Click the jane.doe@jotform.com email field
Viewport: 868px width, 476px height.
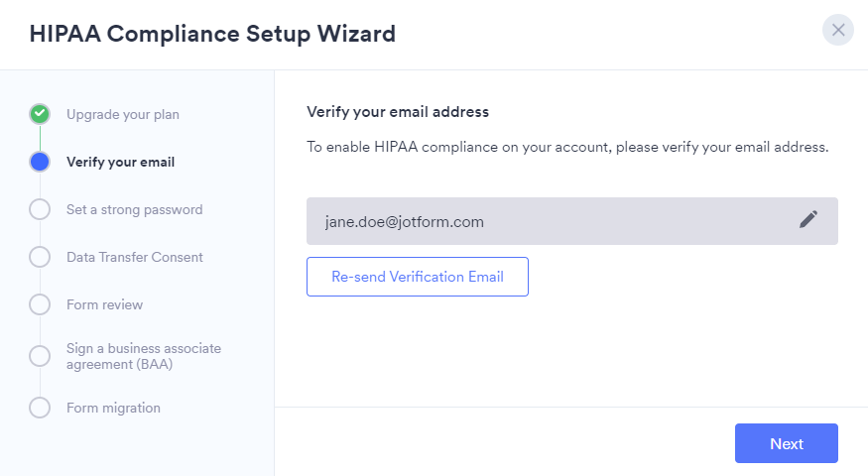(x=546, y=221)
